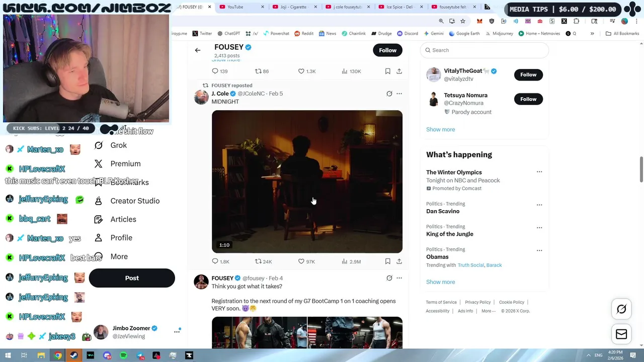
Task: Open options for King of the Jungle trend
Action: tap(539, 228)
